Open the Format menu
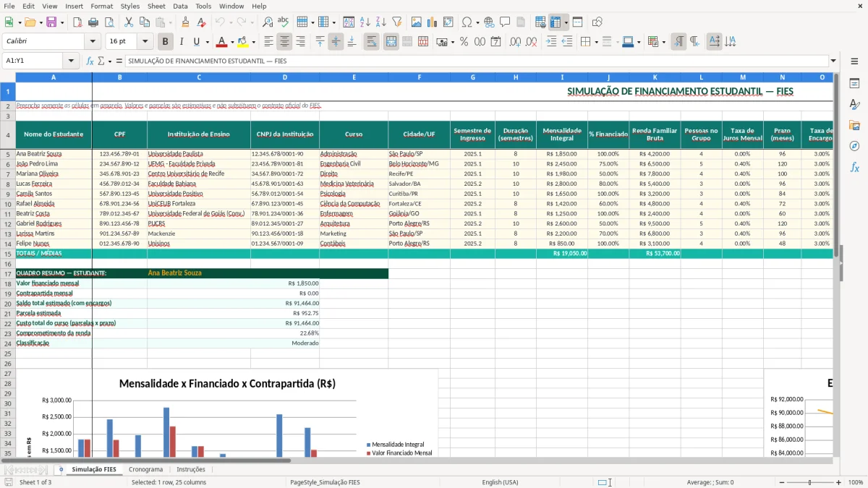 point(101,6)
